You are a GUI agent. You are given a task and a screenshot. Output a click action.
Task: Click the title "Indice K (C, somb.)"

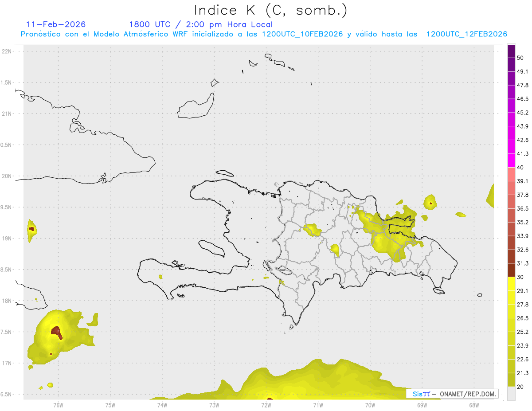271,11
